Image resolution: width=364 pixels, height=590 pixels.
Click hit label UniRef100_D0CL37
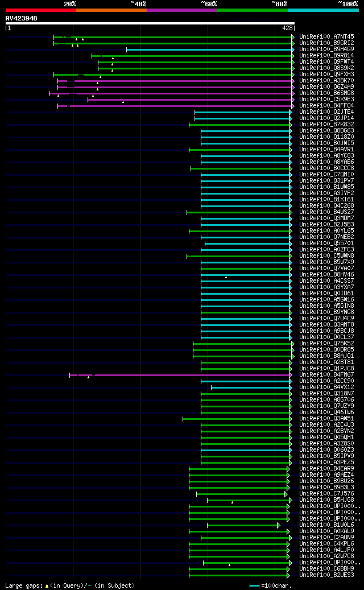[326, 337]
